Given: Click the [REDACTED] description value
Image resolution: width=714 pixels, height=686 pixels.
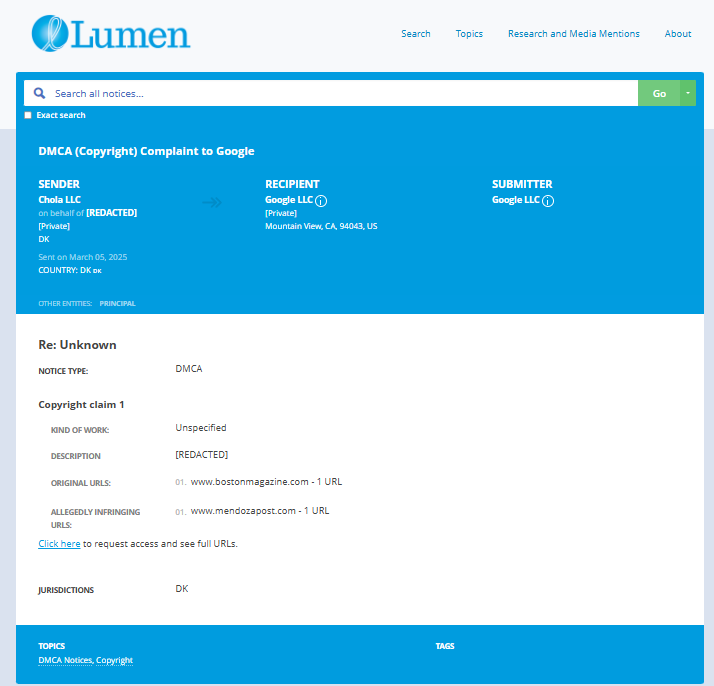Looking at the screenshot, I should pyautogui.click(x=202, y=455).
